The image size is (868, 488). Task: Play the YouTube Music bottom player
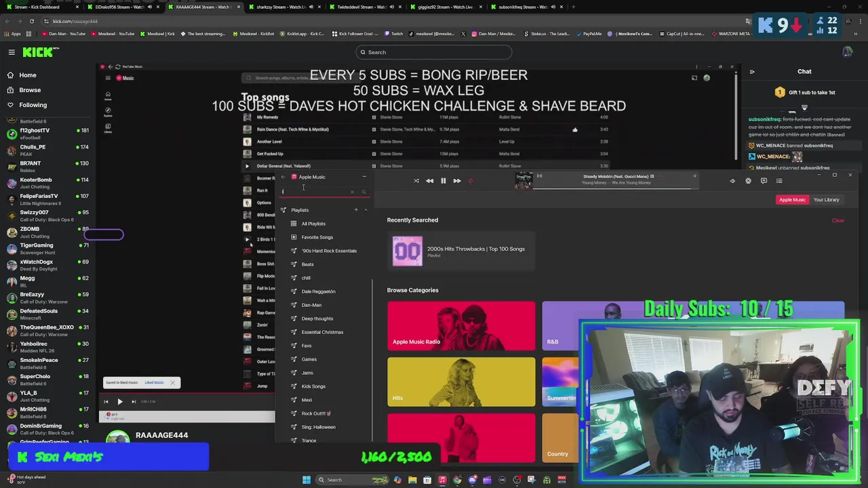click(x=120, y=401)
